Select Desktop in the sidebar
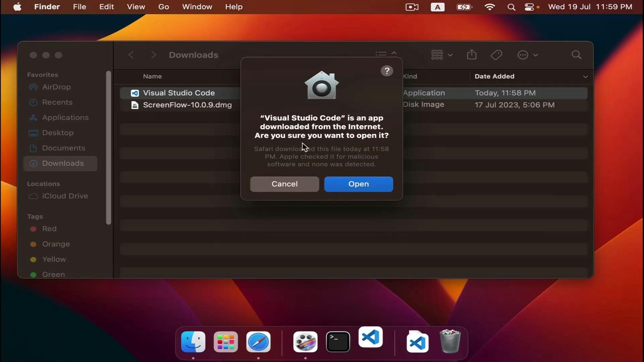 (58, 133)
